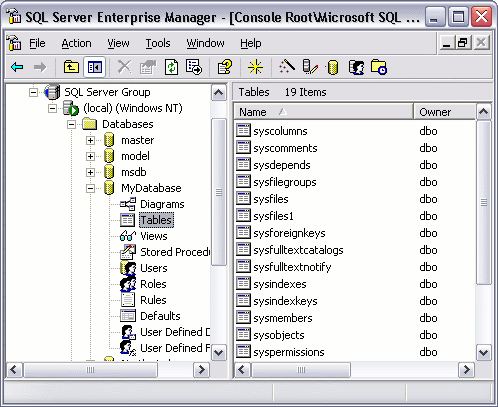498x407 pixels.
Task: Collapse the SQL Server Group node
Action: point(33,92)
